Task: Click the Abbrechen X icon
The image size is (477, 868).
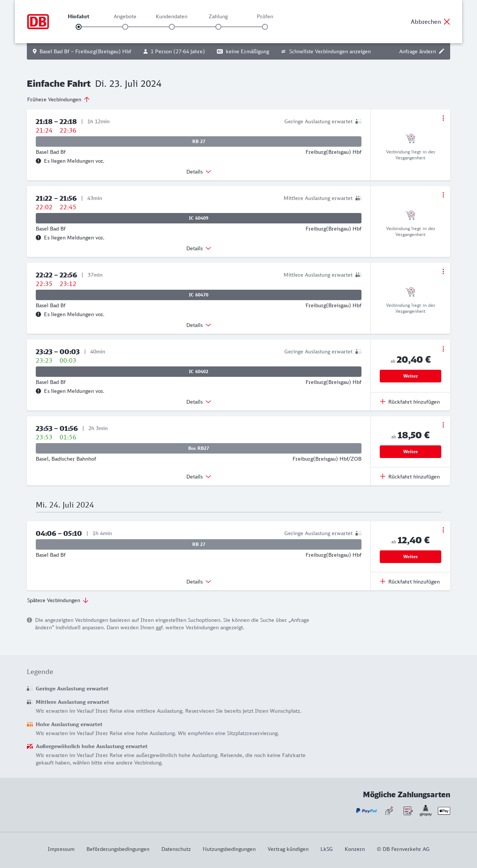Action: coord(447,22)
